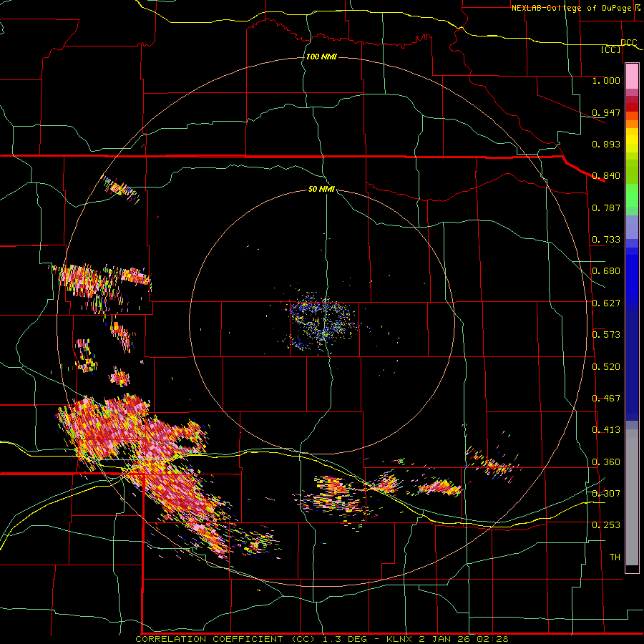The height and width of the screenshot is (644, 644).
Task: Pick the lavender color bar segment
Action: pos(632,227)
